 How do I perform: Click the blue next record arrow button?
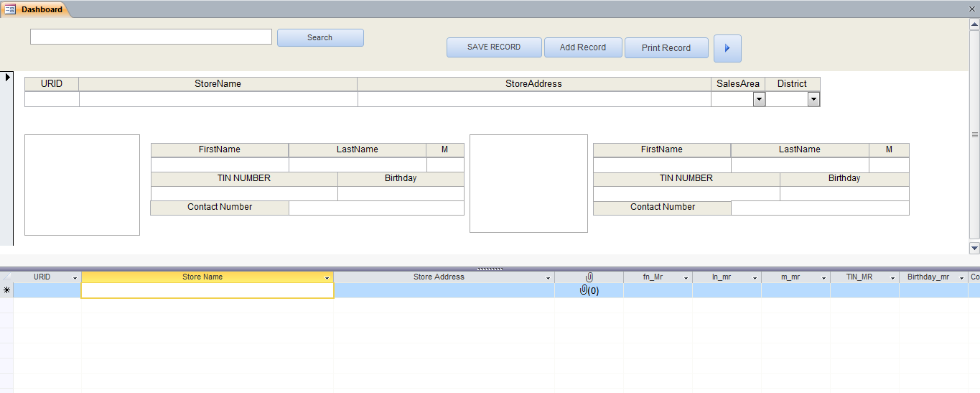pyautogui.click(x=727, y=48)
